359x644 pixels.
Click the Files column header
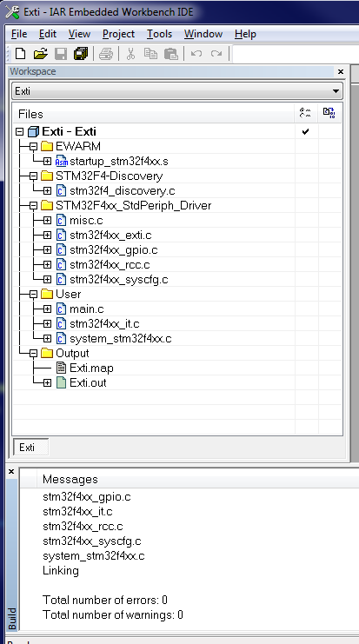click(x=154, y=114)
